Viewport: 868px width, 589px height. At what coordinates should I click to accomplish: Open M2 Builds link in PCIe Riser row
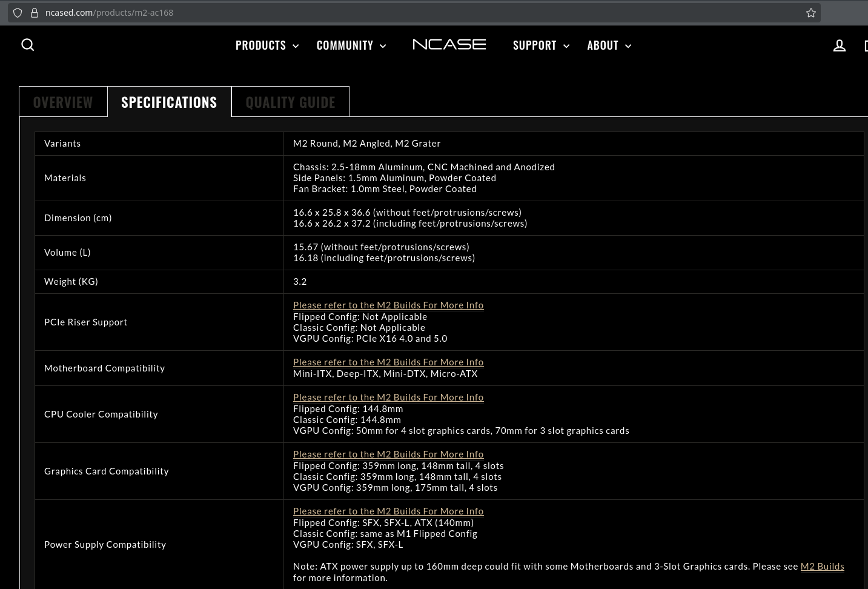click(388, 305)
